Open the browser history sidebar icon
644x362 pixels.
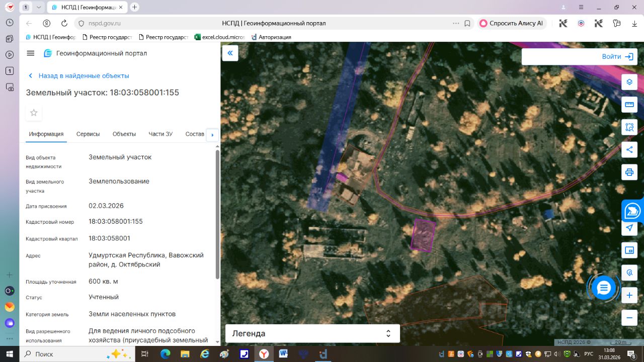(10, 23)
